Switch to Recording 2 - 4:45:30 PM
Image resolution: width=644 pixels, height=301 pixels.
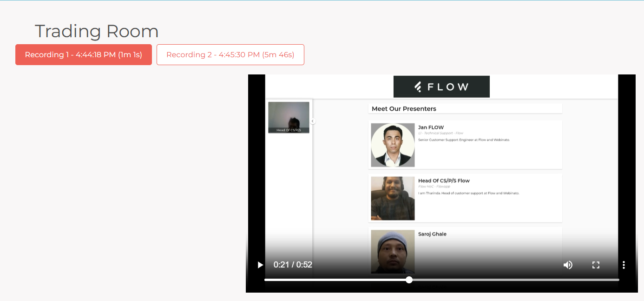point(230,54)
